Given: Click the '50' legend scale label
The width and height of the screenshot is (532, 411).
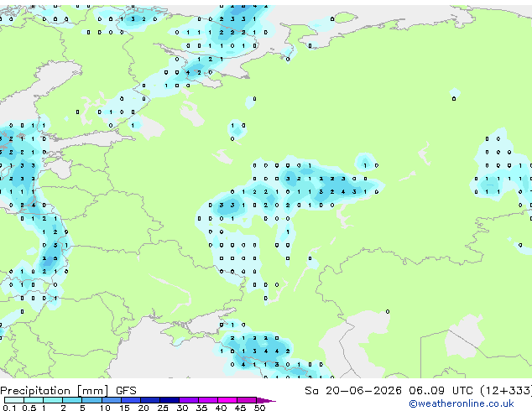Looking at the screenshot, I should click(260, 408).
